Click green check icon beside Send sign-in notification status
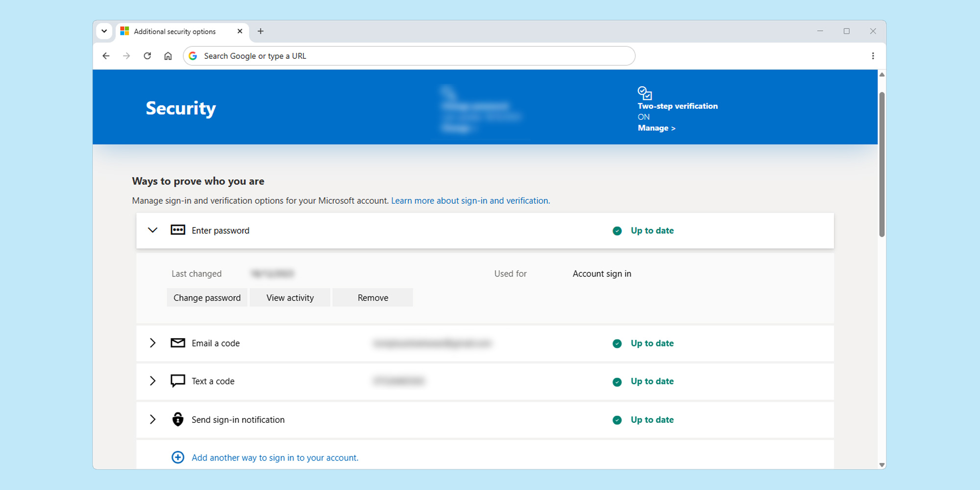The width and height of the screenshot is (980, 490). coord(617,420)
